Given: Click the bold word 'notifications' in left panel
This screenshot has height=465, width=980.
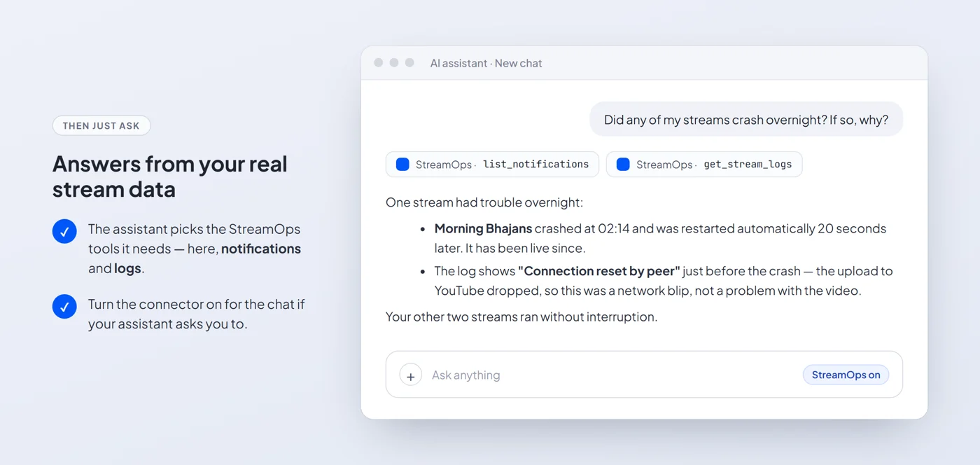Looking at the screenshot, I should (x=261, y=249).
